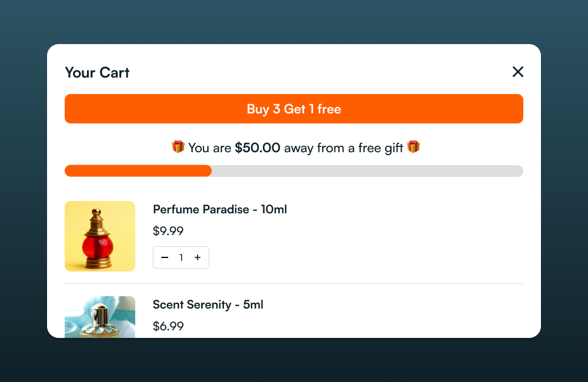Click the quantity value in the stepper
The image size is (588, 382).
coord(181,257)
